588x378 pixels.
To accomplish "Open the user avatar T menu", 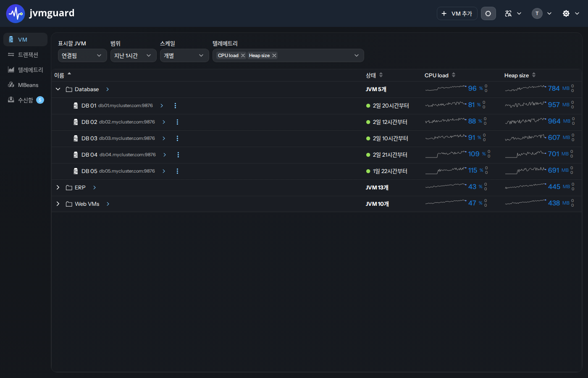I will point(542,13).
